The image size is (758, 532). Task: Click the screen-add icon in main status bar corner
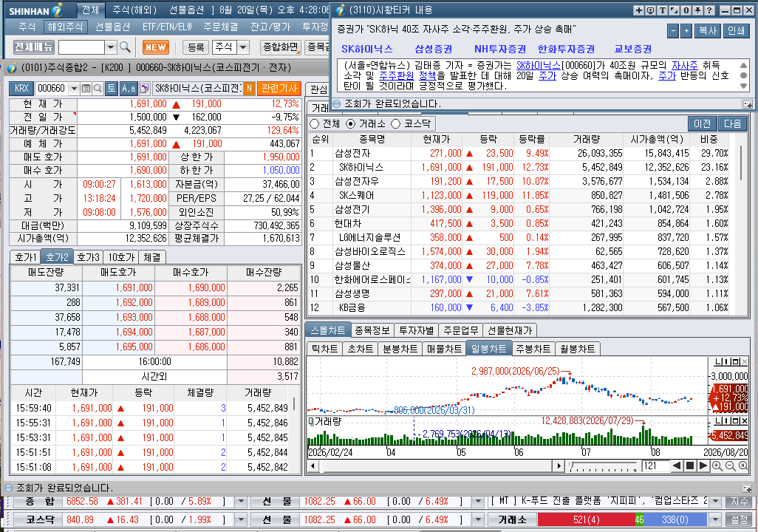pos(747,488)
